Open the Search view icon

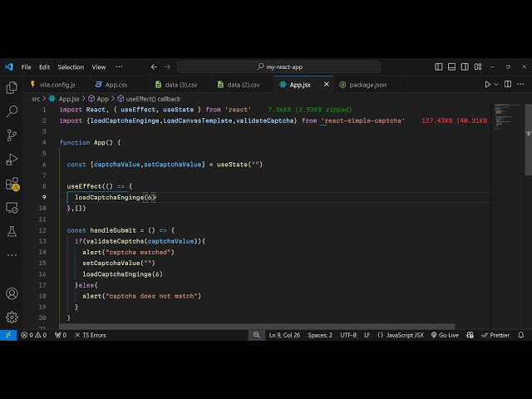pos(12,111)
